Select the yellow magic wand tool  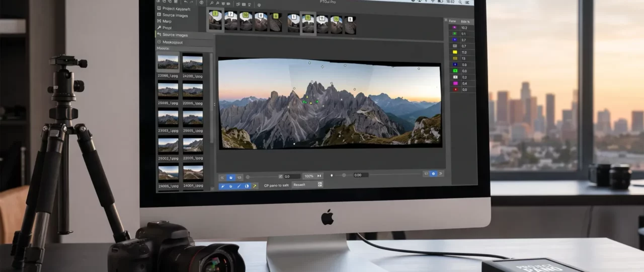tap(255, 186)
